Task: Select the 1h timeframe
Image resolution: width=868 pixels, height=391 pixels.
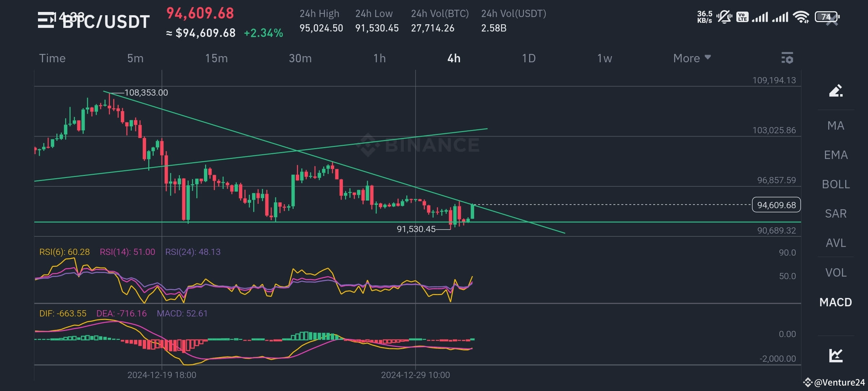Action: 379,58
